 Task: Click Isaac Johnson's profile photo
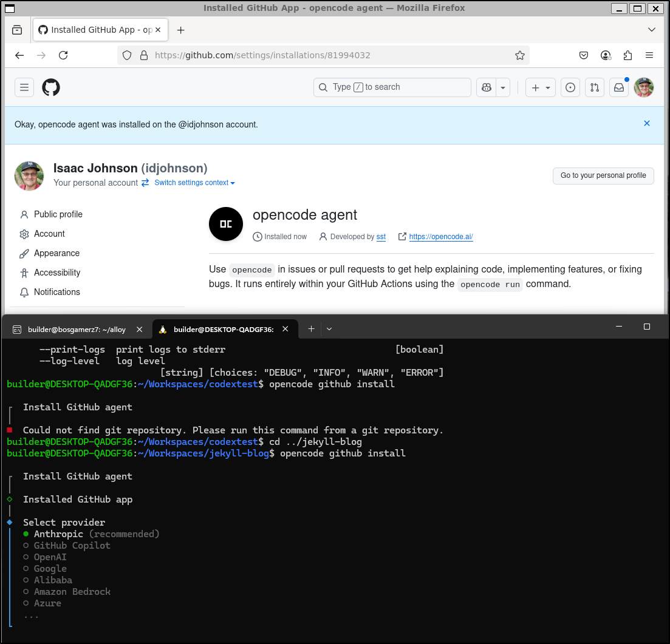[x=29, y=175]
